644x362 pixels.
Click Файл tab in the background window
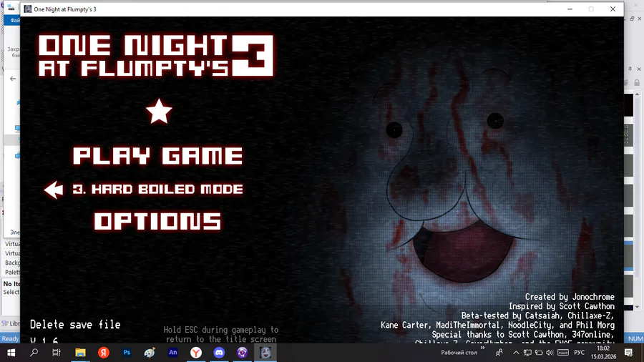coord(15,20)
